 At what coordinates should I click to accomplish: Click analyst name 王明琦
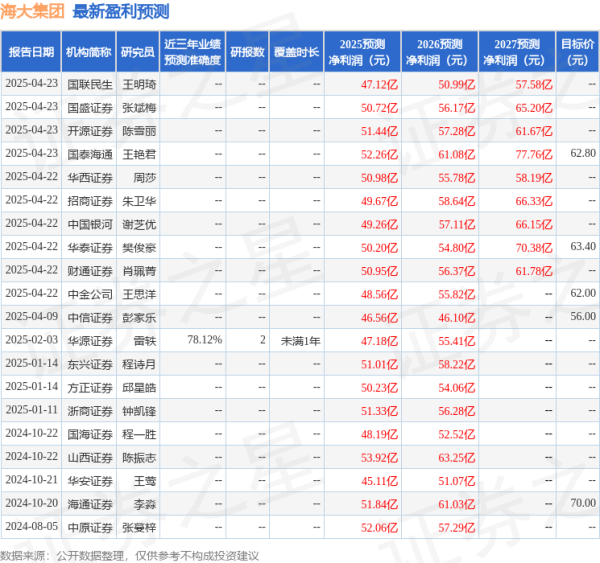click(x=139, y=84)
